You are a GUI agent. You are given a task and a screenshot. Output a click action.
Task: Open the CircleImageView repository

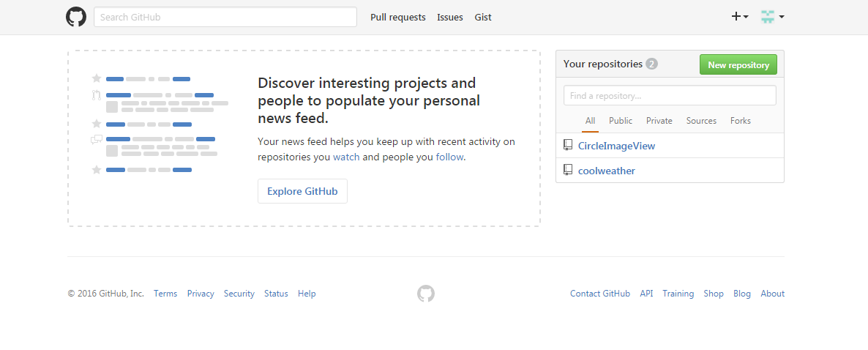tap(617, 146)
